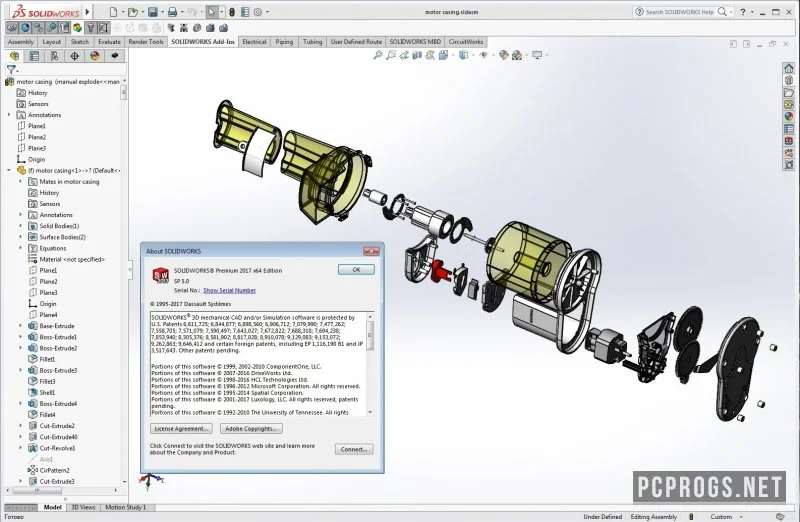Open the Appearances task pane color ball icon

point(789,116)
